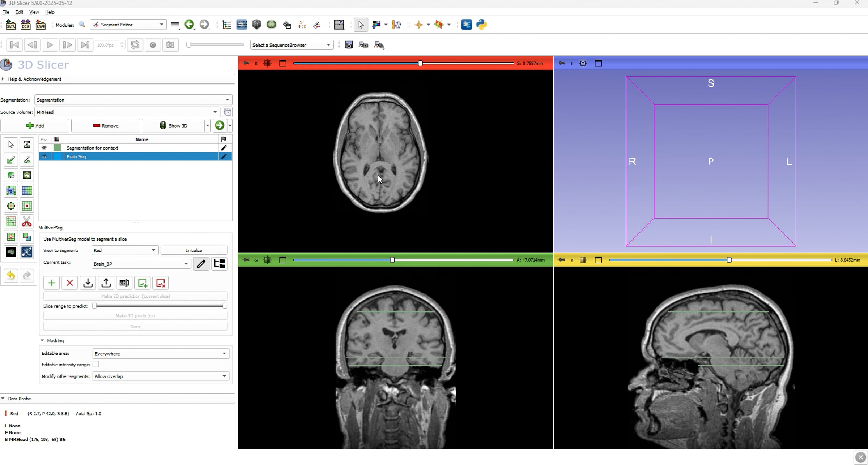The height and width of the screenshot is (465, 868).
Task: Open the Segment Editor module dropdown
Action: [128, 25]
